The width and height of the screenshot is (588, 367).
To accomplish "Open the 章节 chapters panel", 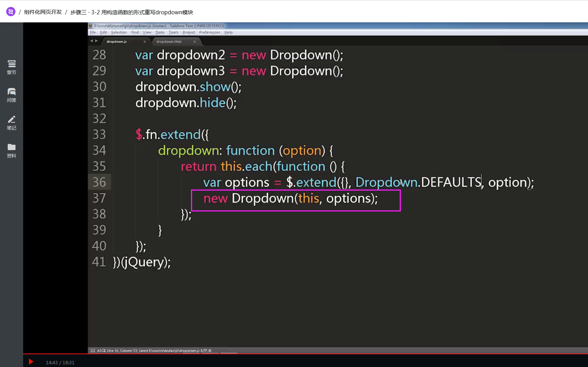I will [x=12, y=67].
